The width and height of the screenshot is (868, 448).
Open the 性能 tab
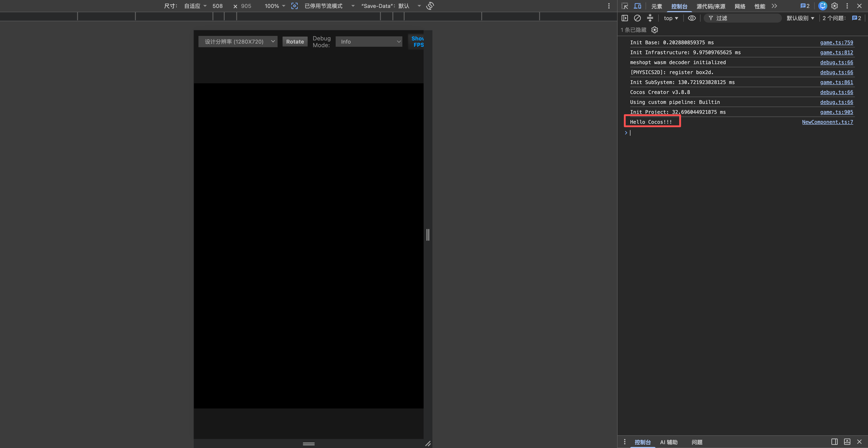[x=759, y=6]
